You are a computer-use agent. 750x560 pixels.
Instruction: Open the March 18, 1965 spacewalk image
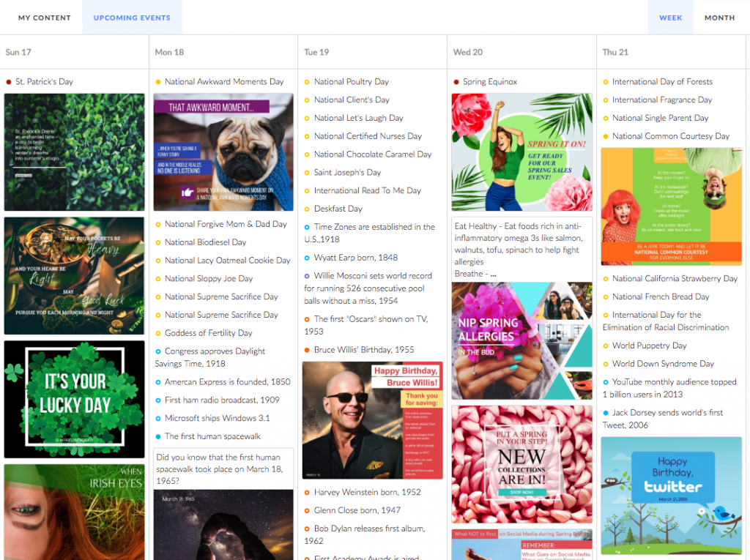click(x=223, y=525)
